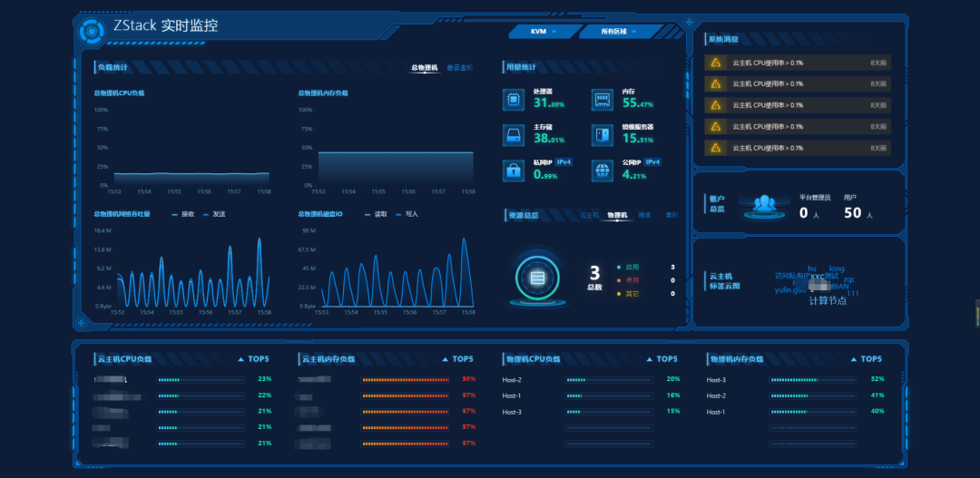This screenshot has width=980, height=478.
Task: Open the KVM hypervisor dropdown
Action: [x=542, y=31]
